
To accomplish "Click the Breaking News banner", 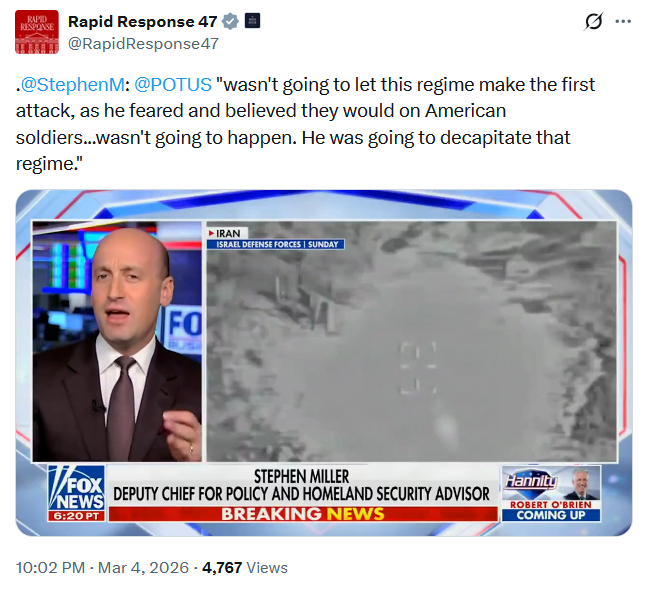I will [x=303, y=514].
